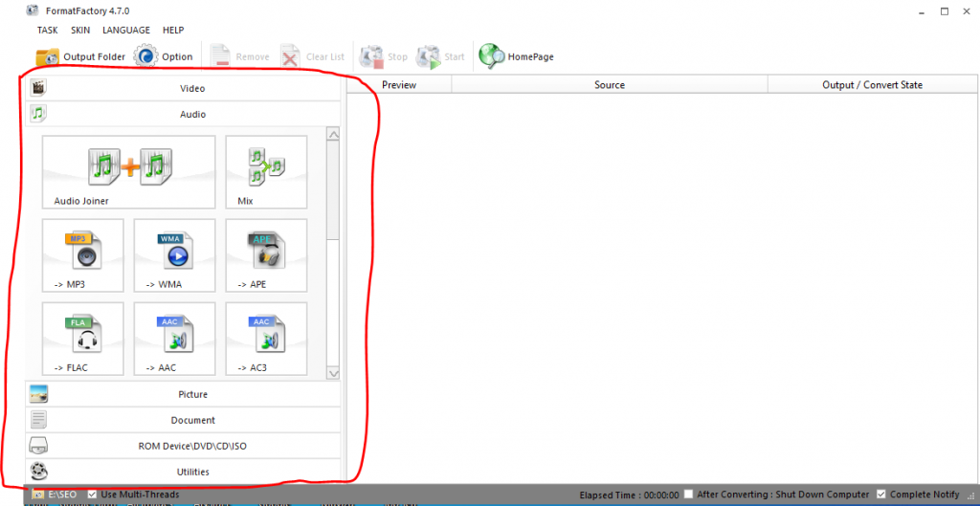Toggle the Use Multi-Threads checkbox
The width and height of the screenshot is (980, 506).
(x=92, y=495)
